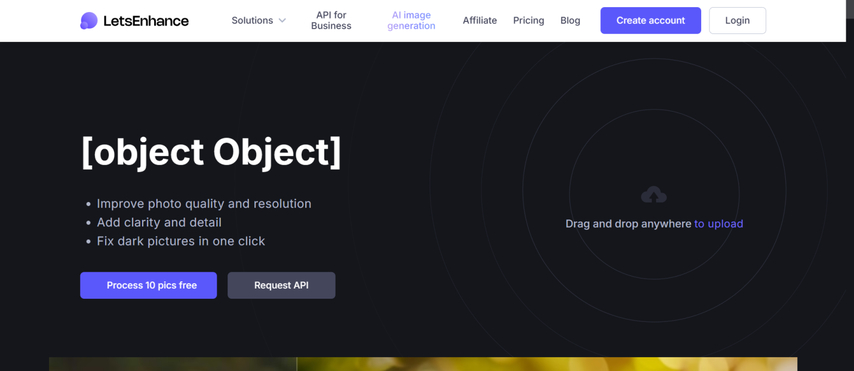854x371 pixels.
Task: Visit the Blog link
Action: pyautogui.click(x=570, y=21)
